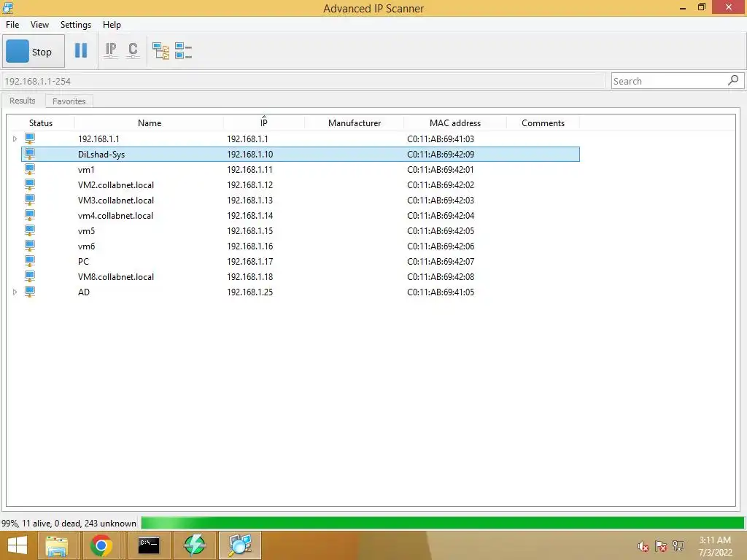Open the Help menu
The width and height of the screenshot is (747, 560).
tap(112, 25)
